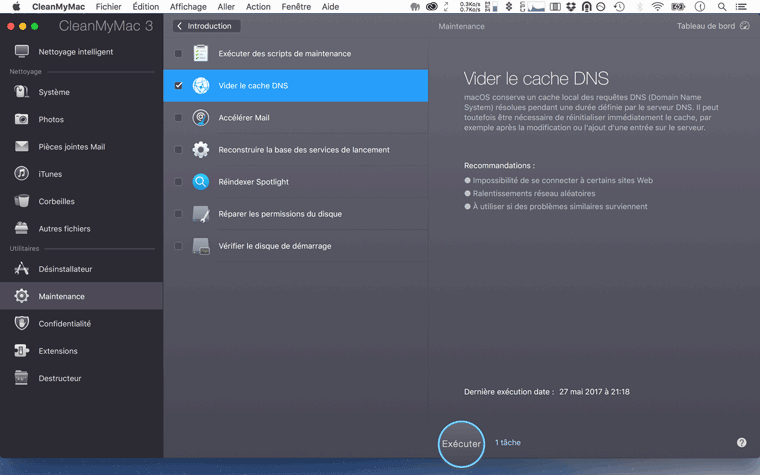The height and width of the screenshot is (475, 760).
Task: Select Maintenance utility in sidebar
Action: point(81,296)
